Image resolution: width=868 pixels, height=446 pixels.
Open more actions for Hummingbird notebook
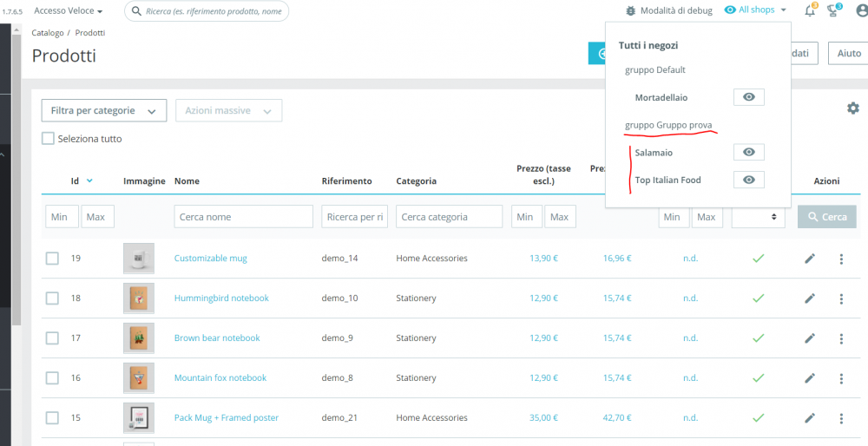point(840,298)
